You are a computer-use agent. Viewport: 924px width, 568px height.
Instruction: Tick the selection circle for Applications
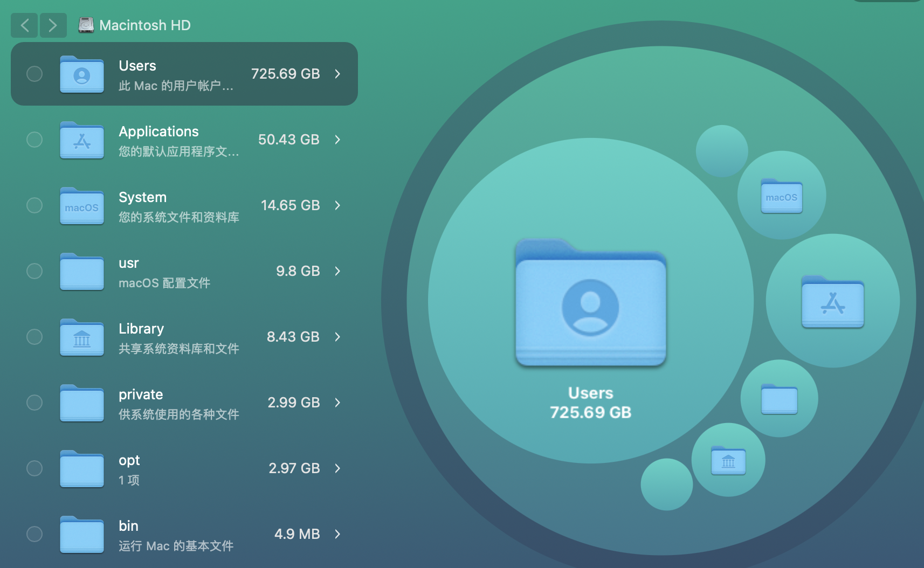point(35,140)
